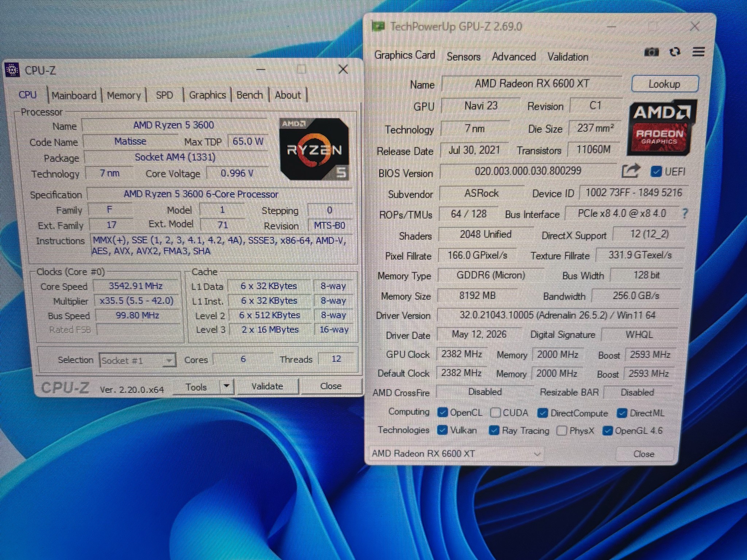This screenshot has height=560, width=747.
Task: Open the GPU-Z hamburger menu
Action: (x=698, y=52)
